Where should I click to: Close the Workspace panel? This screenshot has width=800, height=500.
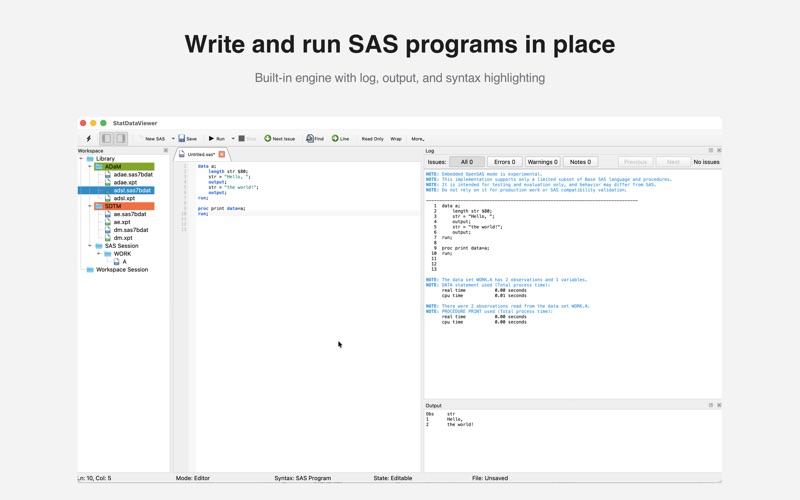coord(165,151)
